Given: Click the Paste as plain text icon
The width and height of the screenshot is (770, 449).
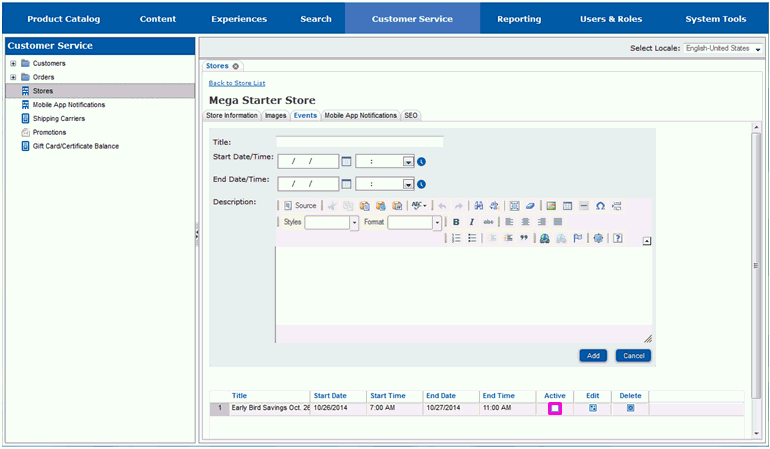Looking at the screenshot, I should point(381,206).
